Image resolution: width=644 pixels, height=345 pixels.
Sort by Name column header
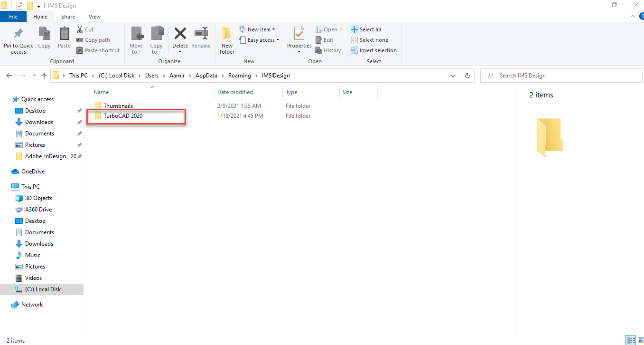click(101, 92)
